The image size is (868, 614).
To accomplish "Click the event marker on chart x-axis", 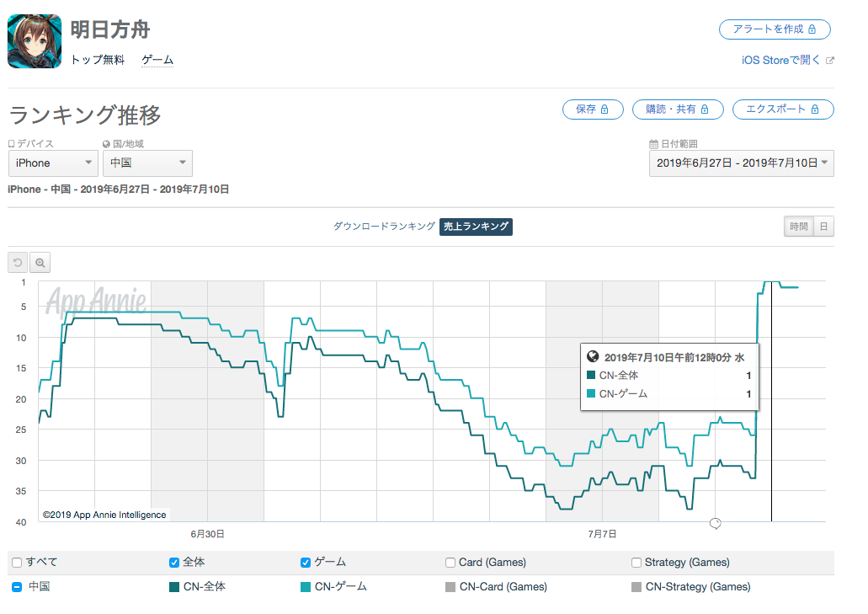I will [716, 523].
